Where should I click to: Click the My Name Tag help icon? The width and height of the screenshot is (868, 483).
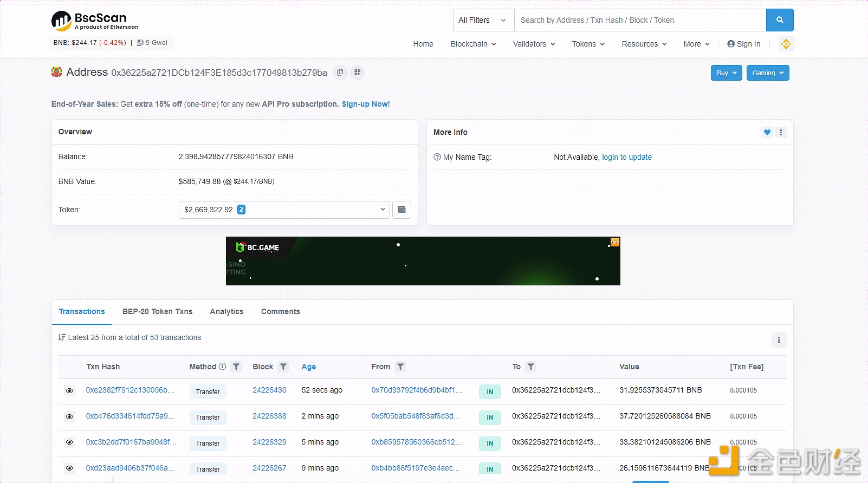(x=437, y=157)
